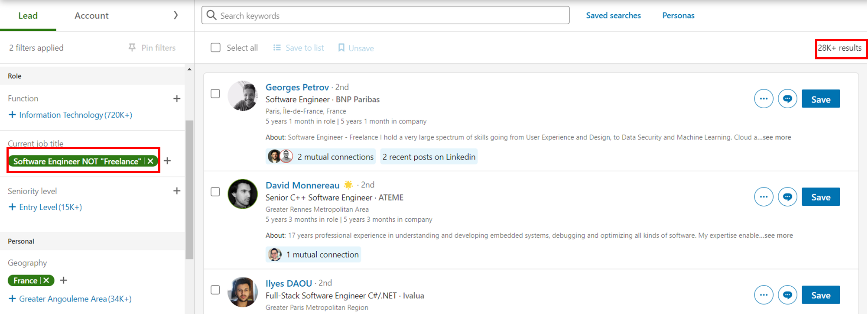This screenshot has height=314, width=868.
Task: Tick the checkbox for David Monnereau
Action: pyautogui.click(x=215, y=192)
